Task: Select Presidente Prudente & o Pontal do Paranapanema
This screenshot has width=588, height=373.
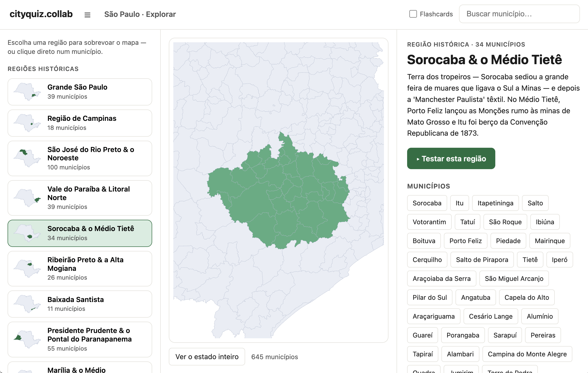Action: click(80, 340)
